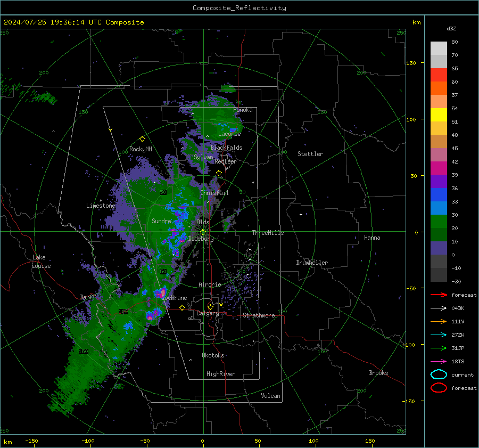Click the Limestone label
Screen dimensions: 479x448
(101, 206)
